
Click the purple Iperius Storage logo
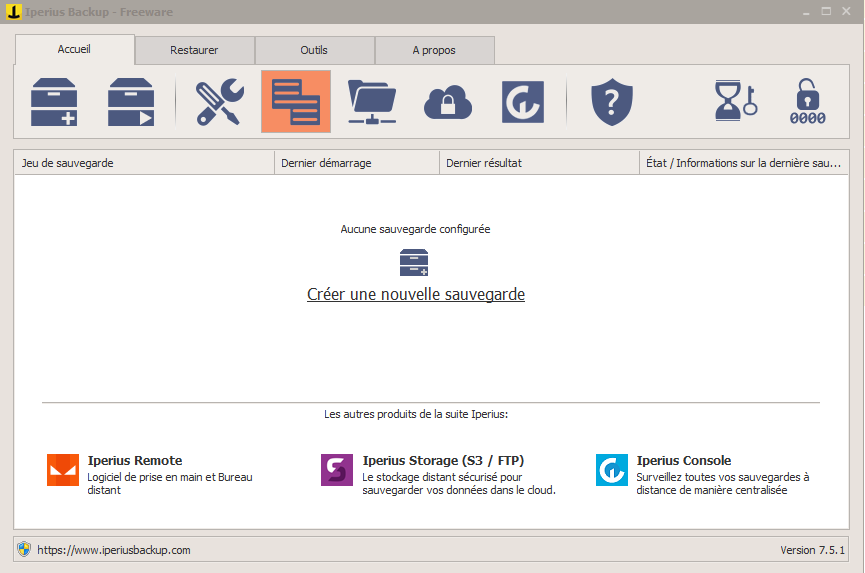click(x=337, y=470)
